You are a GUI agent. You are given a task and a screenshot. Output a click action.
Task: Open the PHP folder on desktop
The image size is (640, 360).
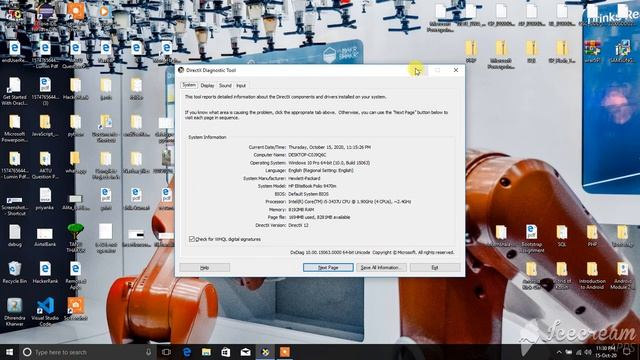pos(592,236)
